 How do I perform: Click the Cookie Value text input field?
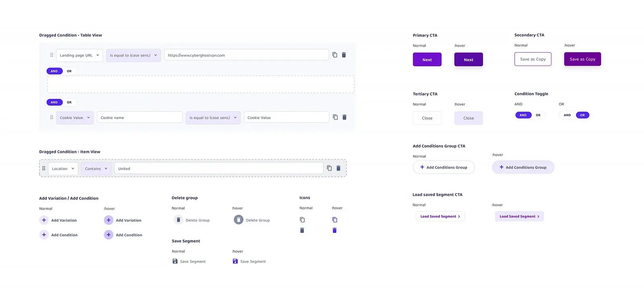287,117
